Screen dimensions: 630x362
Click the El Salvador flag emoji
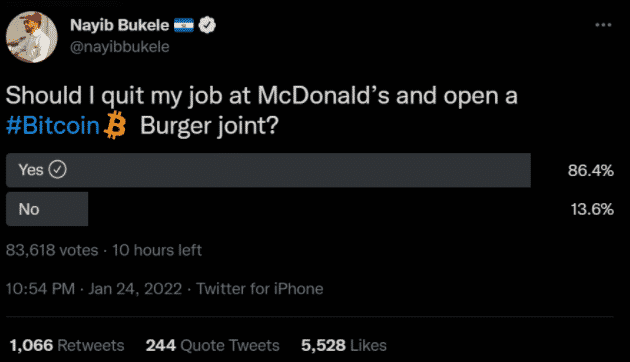[x=184, y=25]
